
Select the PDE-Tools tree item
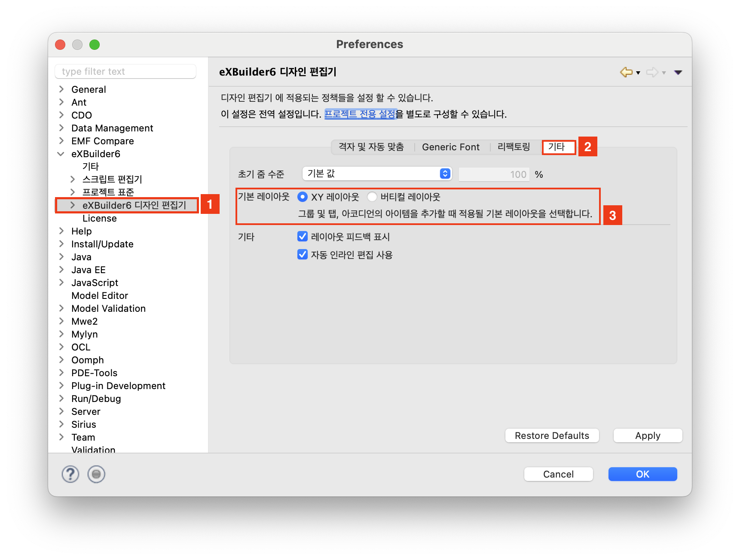pyautogui.click(x=94, y=373)
